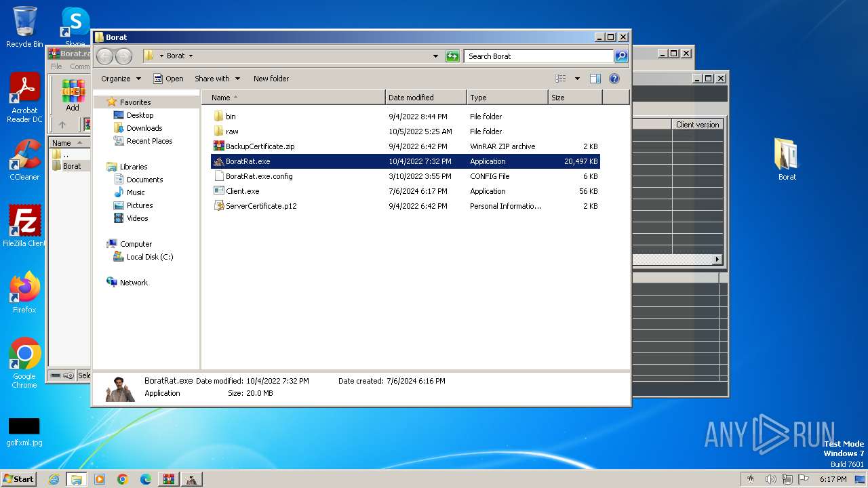
Task: Select the bin folder icon
Action: (218, 117)
